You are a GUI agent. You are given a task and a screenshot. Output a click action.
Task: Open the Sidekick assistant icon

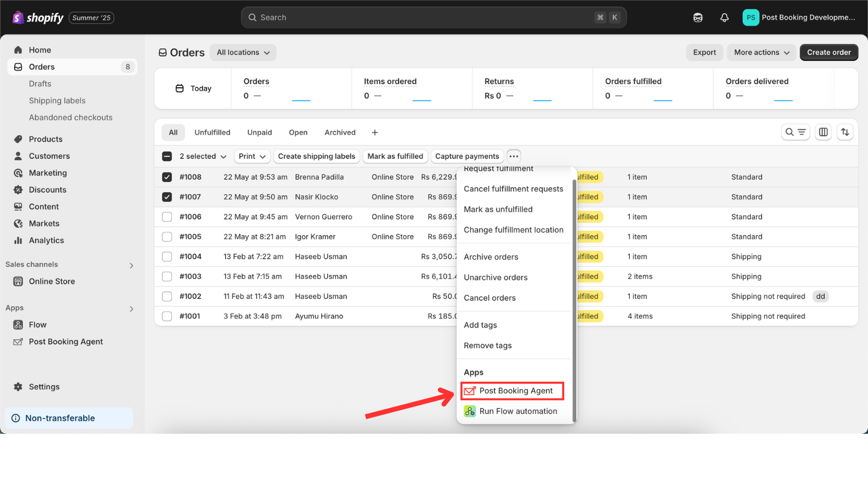coord(698,17)
